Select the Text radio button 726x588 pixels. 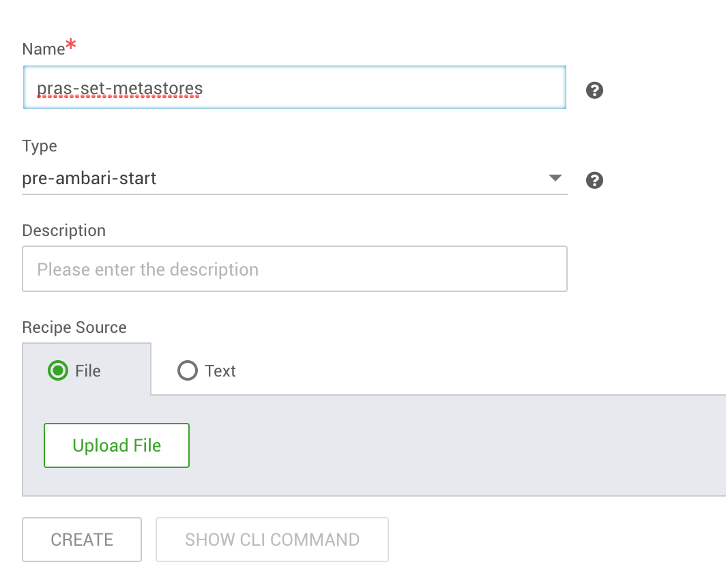(x=187, y=370)
